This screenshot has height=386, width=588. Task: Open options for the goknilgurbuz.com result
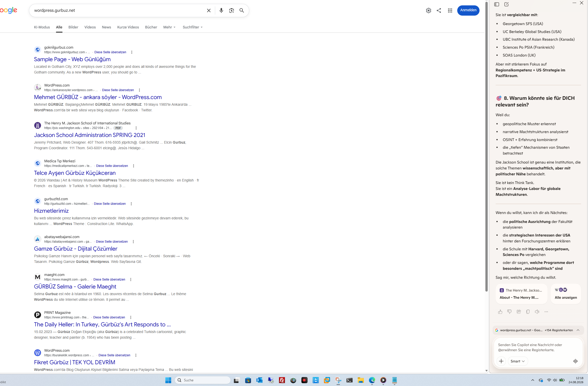click(132, 52)
